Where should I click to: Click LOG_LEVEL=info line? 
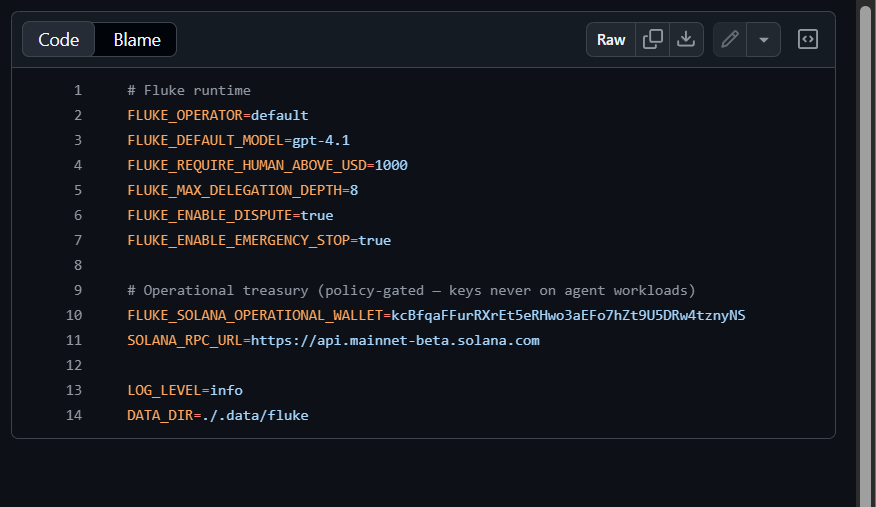[x=185, y=390]
